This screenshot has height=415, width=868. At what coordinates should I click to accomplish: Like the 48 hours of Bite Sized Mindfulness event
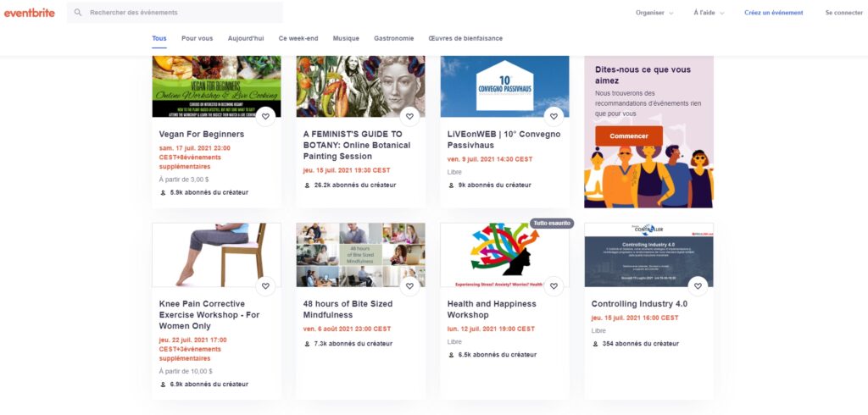409,286
